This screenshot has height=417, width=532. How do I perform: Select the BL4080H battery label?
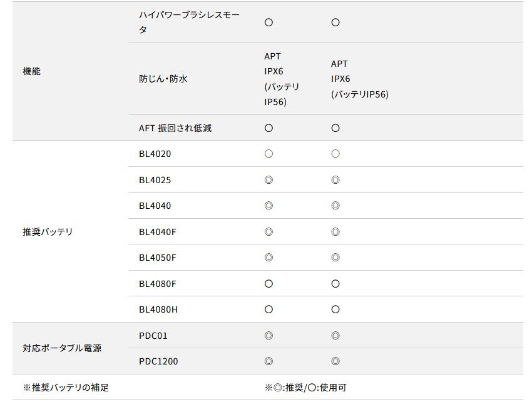(x=158, y=309)
